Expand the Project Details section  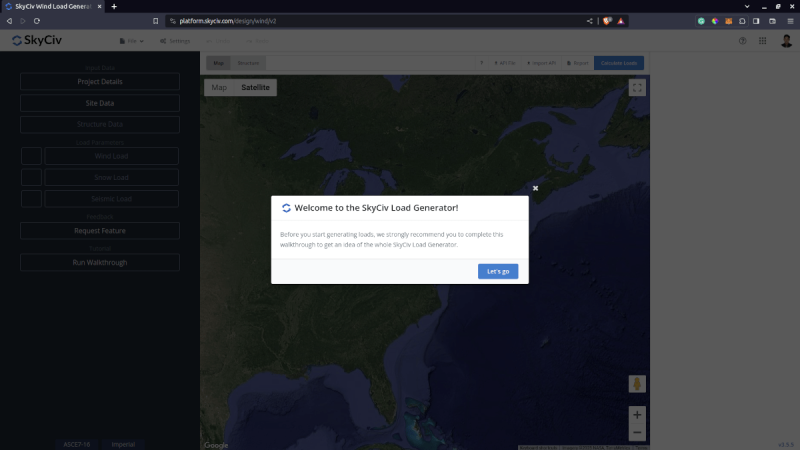coord(99,82)
